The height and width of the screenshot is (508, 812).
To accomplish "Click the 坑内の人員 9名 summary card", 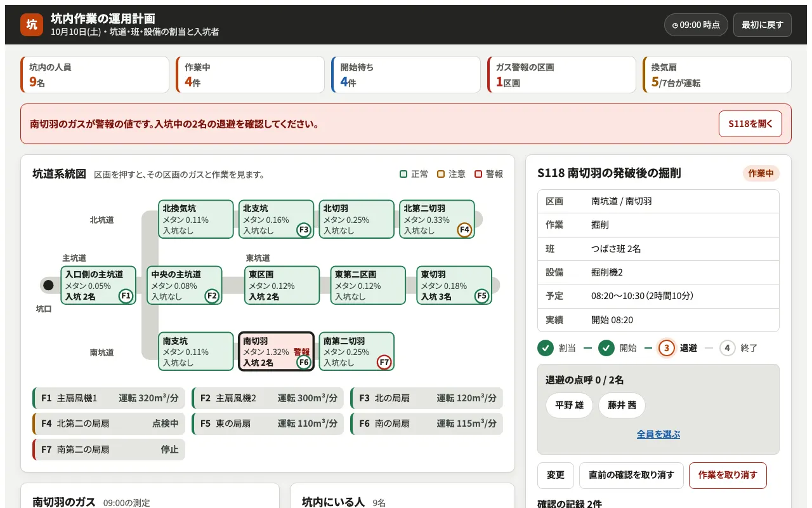I will click(95, 74).
